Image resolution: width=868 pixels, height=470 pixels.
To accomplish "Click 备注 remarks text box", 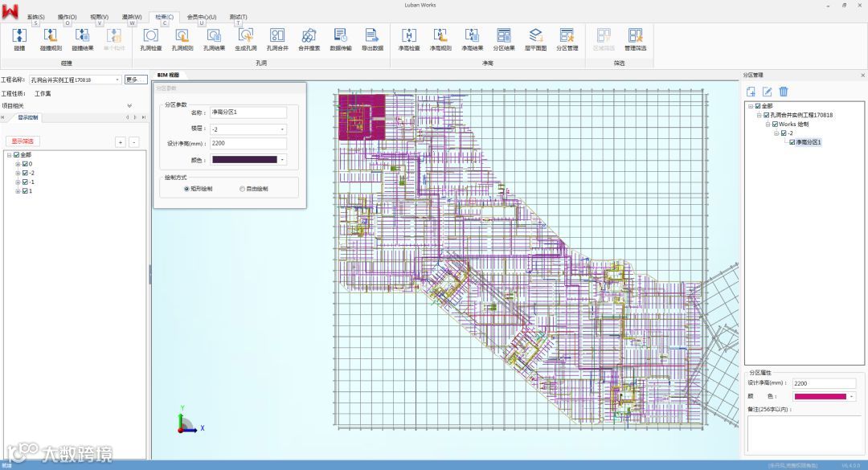I will 804,435.
